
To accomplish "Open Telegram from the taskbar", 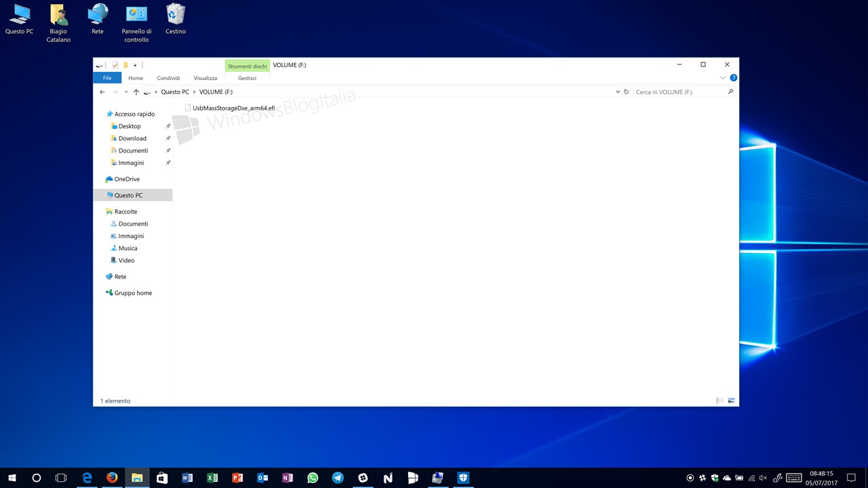I will (338, 478).
